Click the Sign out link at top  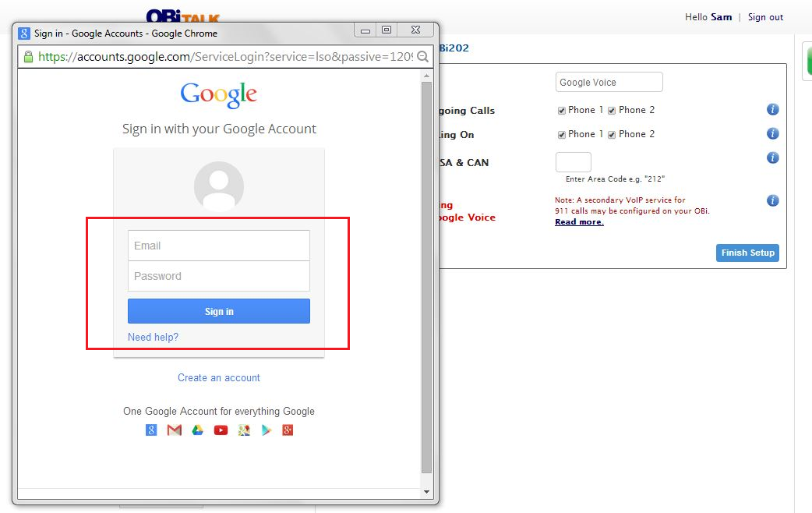[x=765, y=17]
